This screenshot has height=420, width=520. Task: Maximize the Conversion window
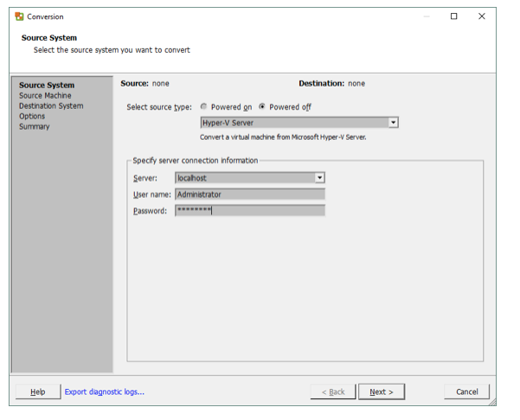pyautogui.click(x=454, y=16)
